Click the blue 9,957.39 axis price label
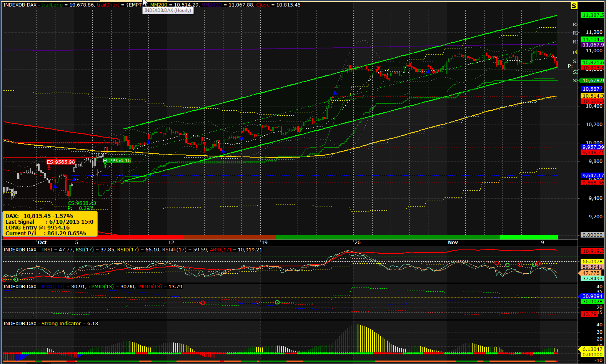Image resolution: width=606 pixels, height=364 pixels. [592, 147]
